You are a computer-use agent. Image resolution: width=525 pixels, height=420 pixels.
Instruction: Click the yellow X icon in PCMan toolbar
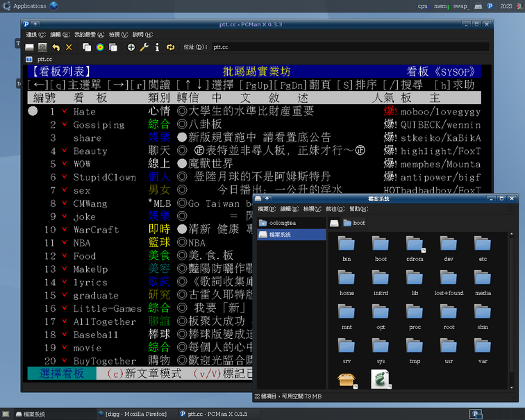pyautogui.click(x=69, y=47)
